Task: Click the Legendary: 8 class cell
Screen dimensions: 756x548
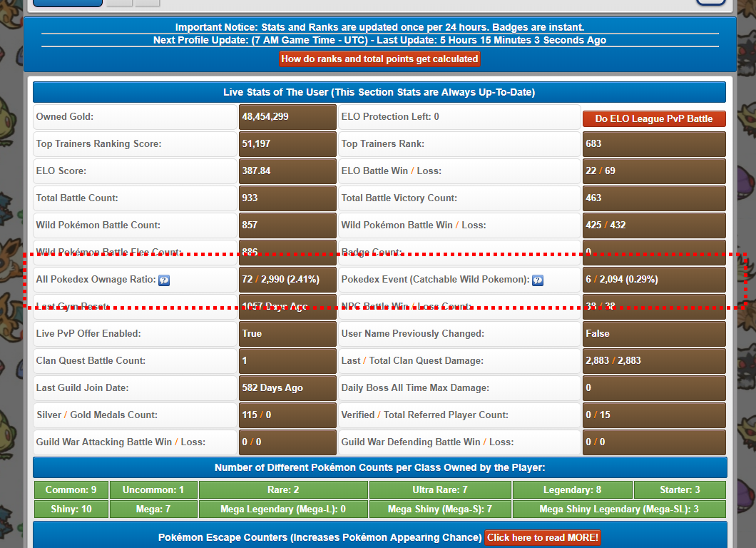Action: (572, 490)
